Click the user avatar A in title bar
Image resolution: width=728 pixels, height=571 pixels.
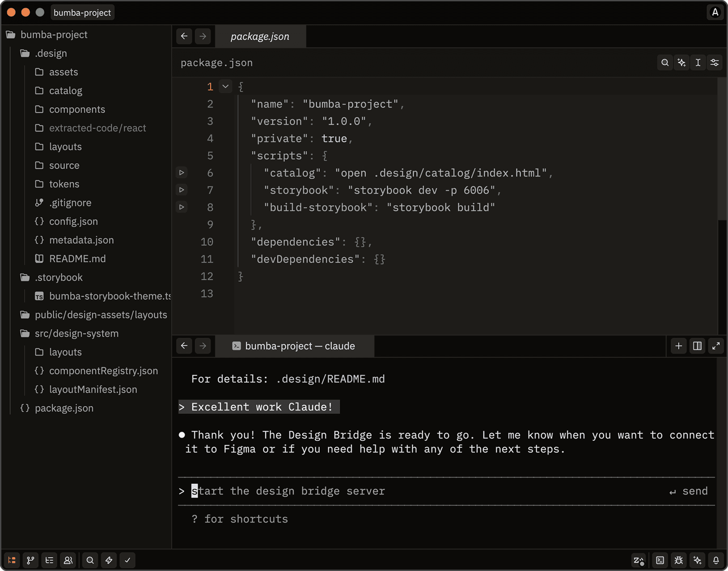click(715, 13)
